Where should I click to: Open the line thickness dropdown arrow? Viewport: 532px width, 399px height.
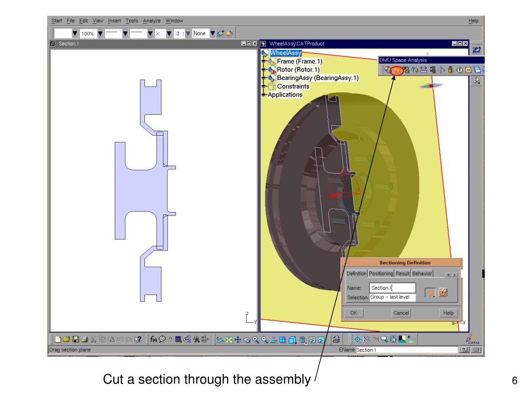point(125,34)
